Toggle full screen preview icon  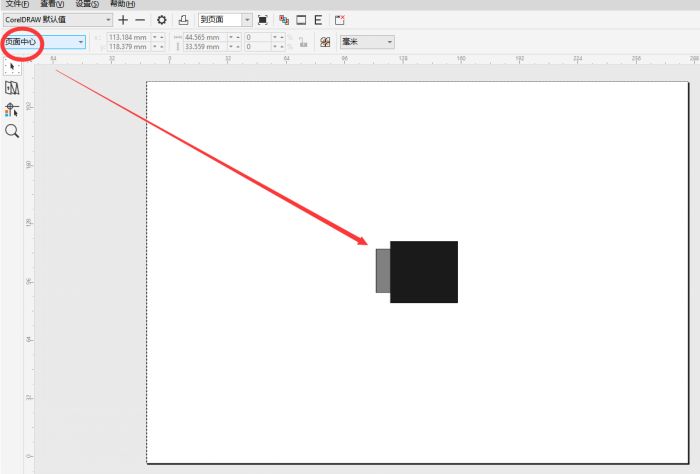tap(262, 20)
